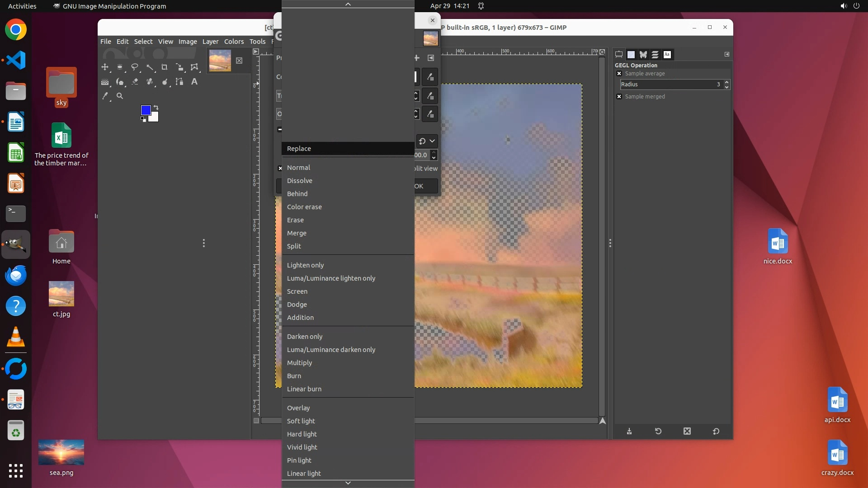868x488 pixels.
Task: Choose Multiply blend mode
Action: [x=299, y=363]
